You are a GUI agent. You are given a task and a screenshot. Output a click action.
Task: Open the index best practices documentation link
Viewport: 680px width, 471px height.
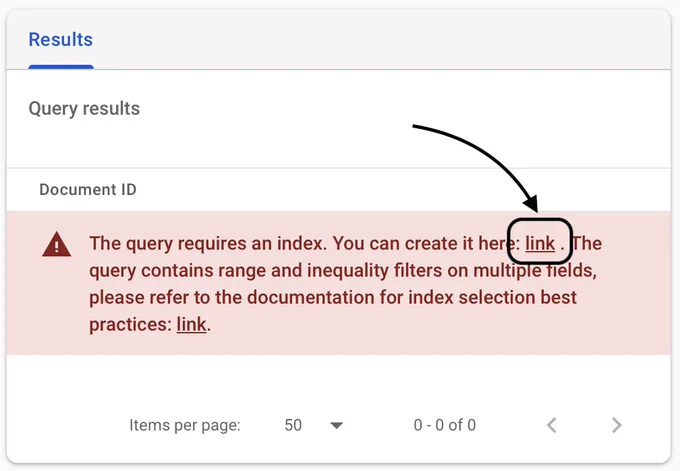coord(191,324)
